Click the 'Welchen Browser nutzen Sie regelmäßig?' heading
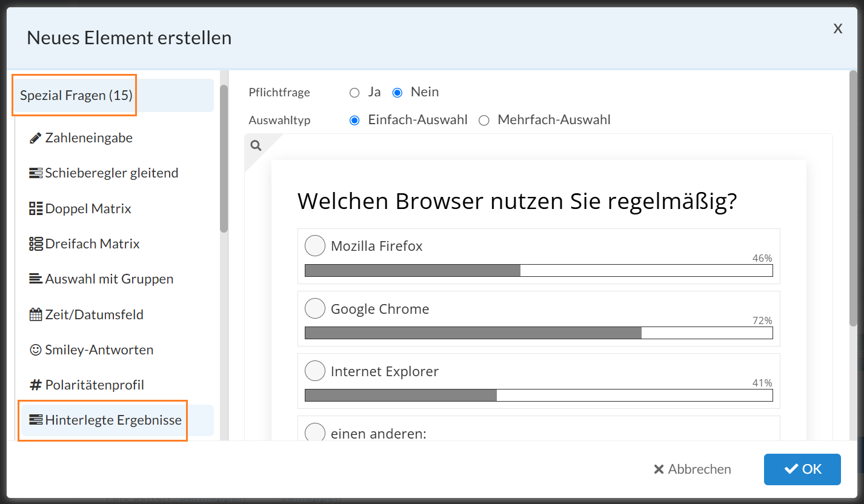The width and height of the screenshot is (864, 504). (517, 201)
